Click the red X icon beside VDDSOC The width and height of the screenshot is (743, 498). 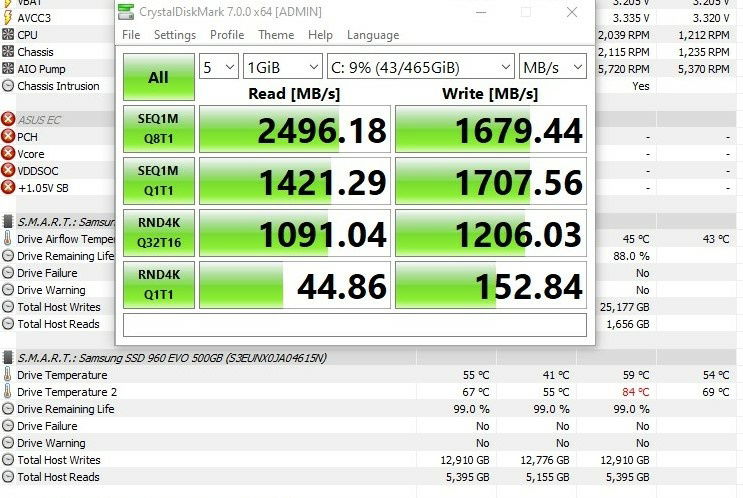pyautogui.click(x=8, y=171)
